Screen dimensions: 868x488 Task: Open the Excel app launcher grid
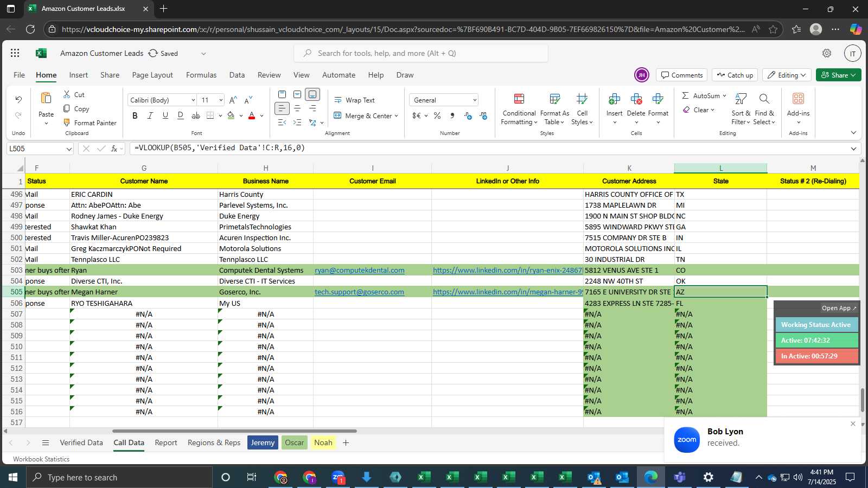[x=15, y=53]
